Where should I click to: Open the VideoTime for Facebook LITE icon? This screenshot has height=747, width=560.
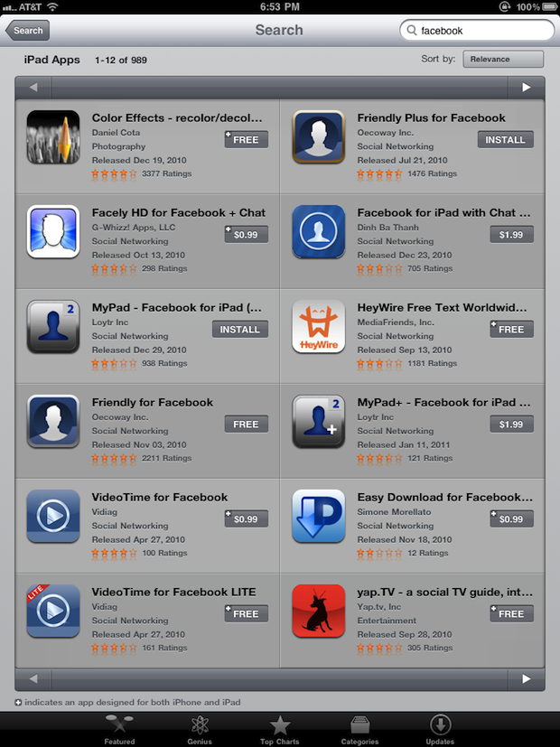pos(53,612)
